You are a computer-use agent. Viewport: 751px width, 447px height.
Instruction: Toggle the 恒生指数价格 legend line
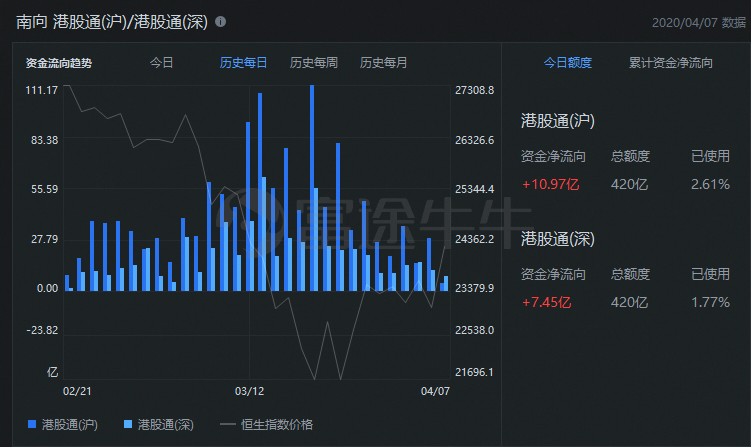(266, 424)
